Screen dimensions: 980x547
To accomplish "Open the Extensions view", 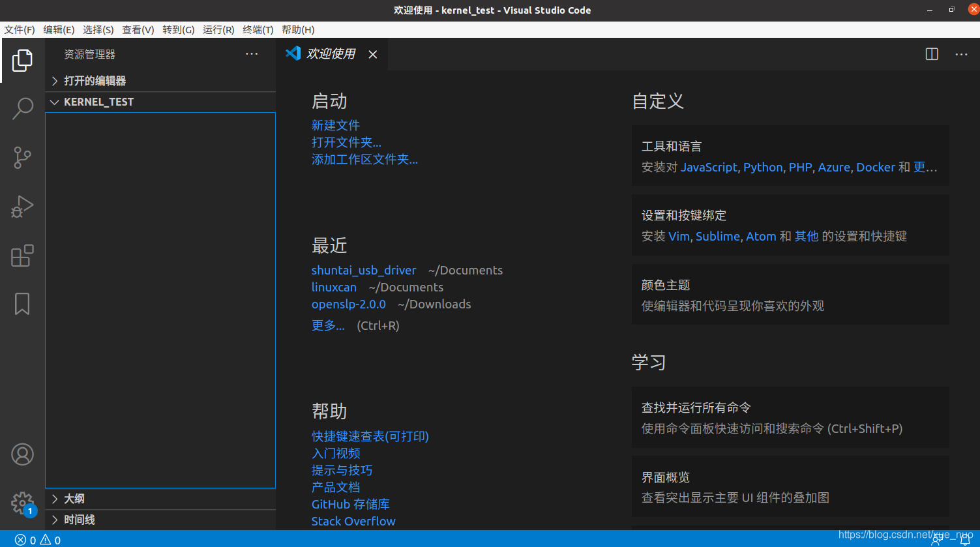I will pyautogui.click(x=22, y=256).
